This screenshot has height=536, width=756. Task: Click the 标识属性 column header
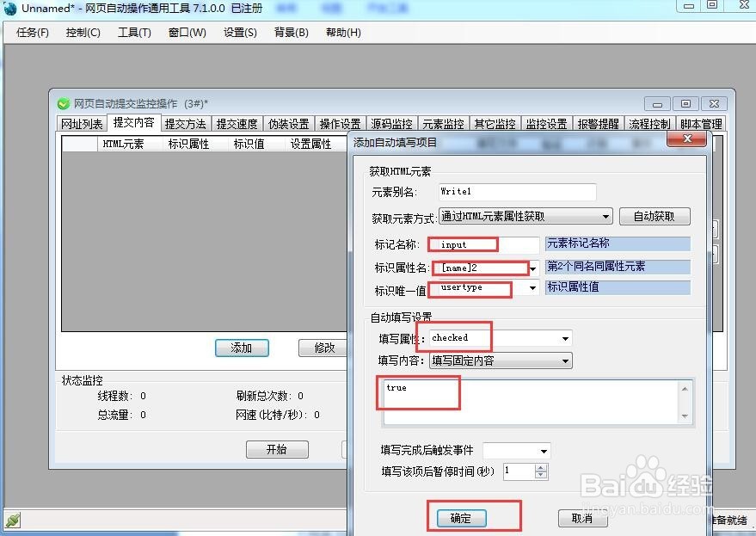pos(188,144)
